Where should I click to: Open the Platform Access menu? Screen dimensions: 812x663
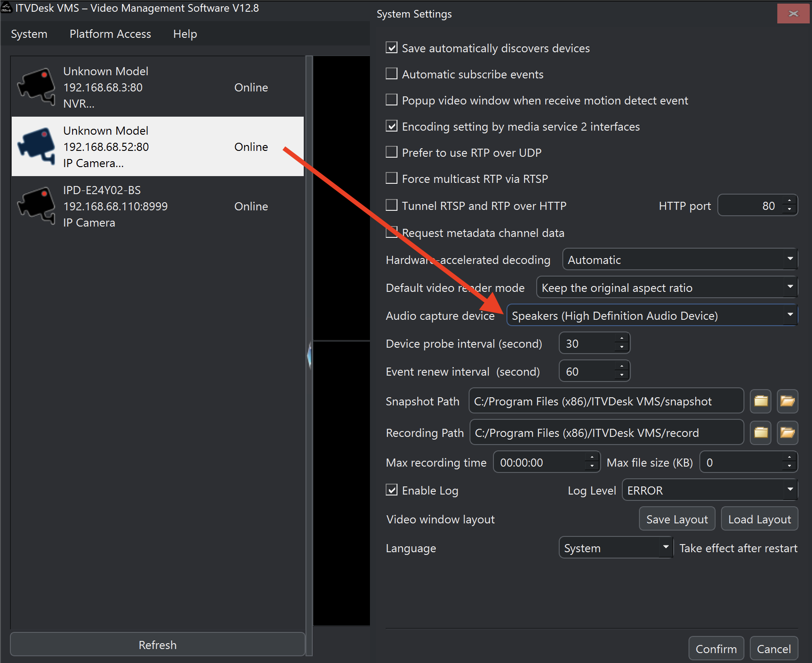coord(110,34)
